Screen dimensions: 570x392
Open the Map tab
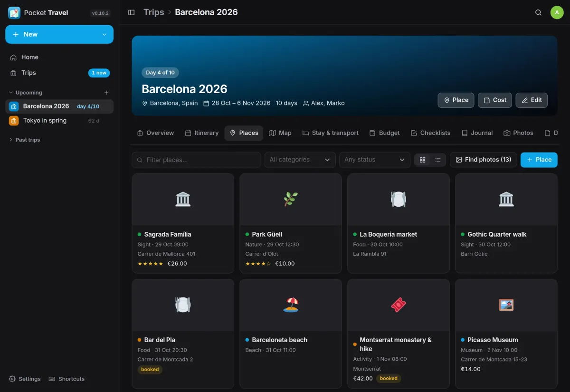pos(280,133)
